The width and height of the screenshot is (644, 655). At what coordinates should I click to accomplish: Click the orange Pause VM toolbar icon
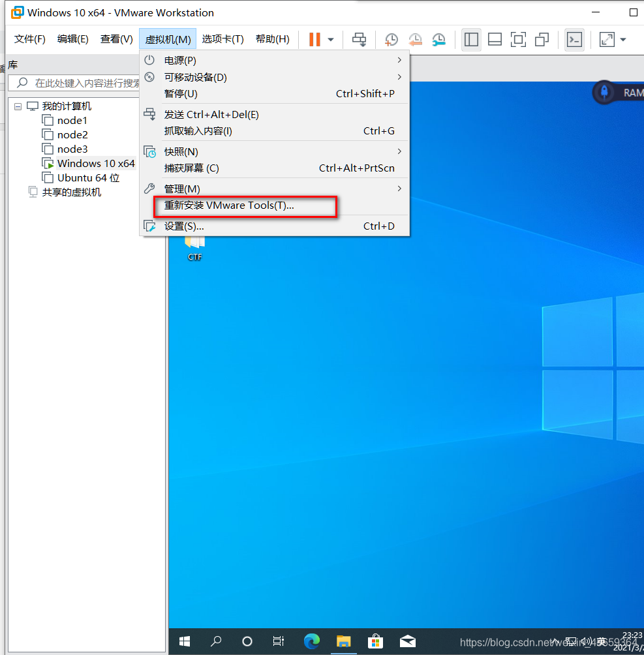314,40
